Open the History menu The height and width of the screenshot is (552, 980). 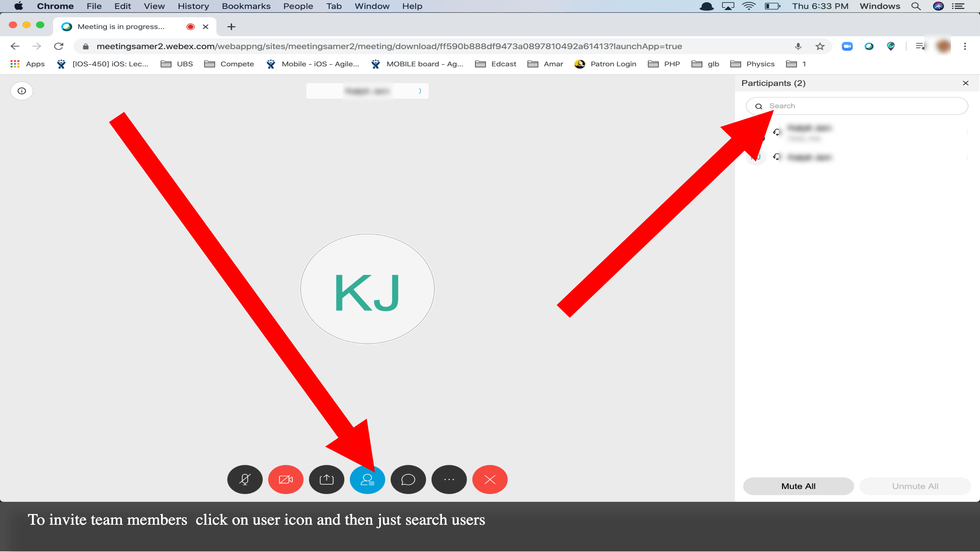[193, 6]
